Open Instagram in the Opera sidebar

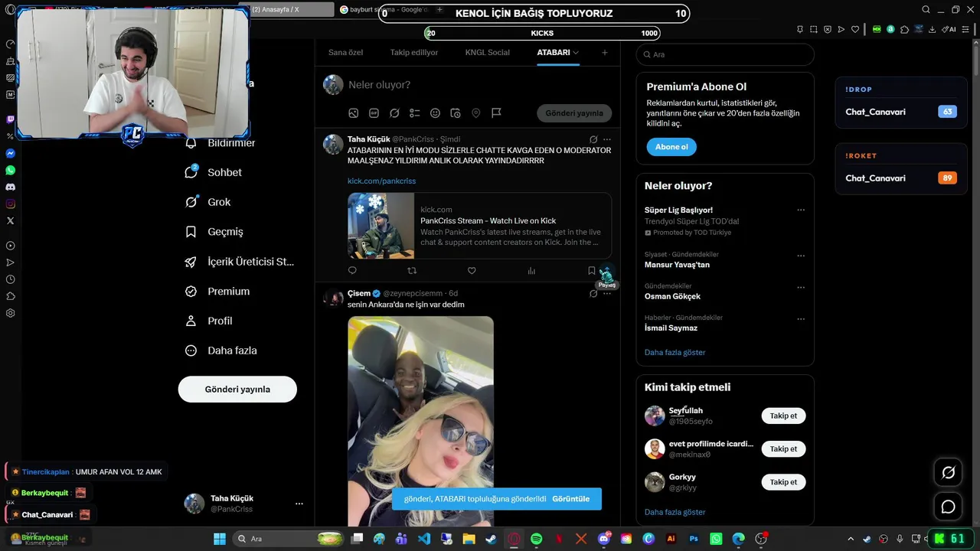tap(10, 204)
